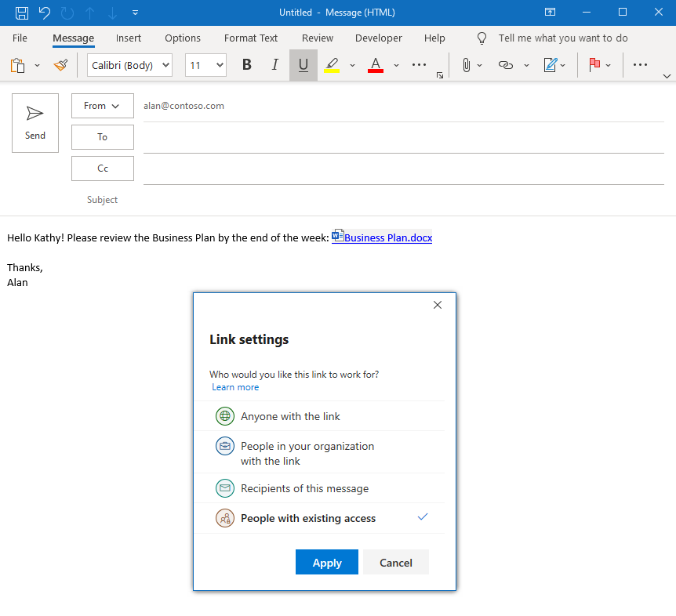Click the Redo icon in title bar
The image size is (676, 616).
pyautogui.click(x=67, y=13)
